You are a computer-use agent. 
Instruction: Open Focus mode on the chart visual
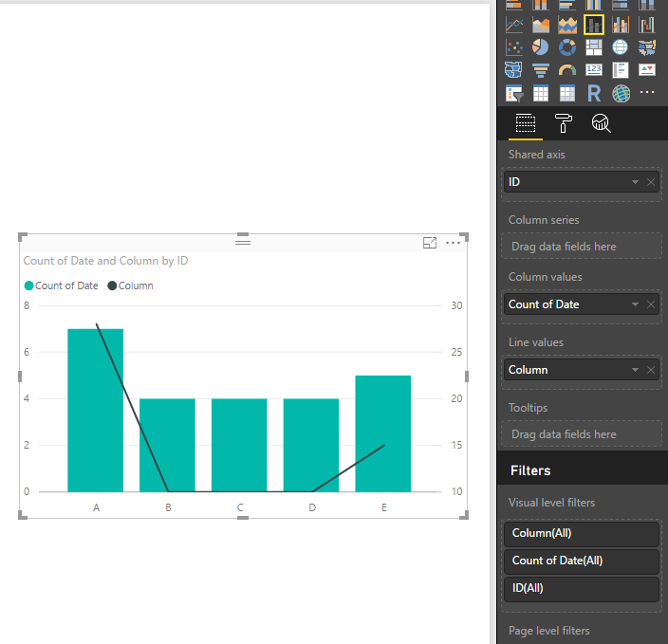[430, 243]
